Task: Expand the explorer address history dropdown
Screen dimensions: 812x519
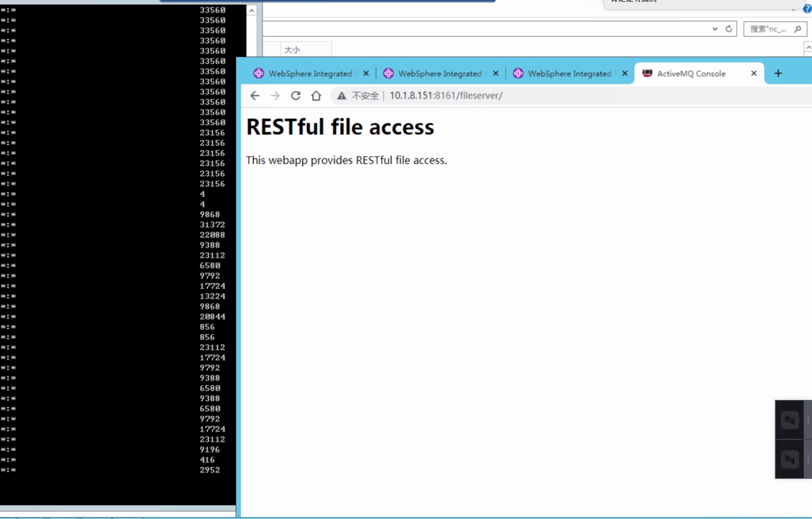Action: click(x=715, y=29)
